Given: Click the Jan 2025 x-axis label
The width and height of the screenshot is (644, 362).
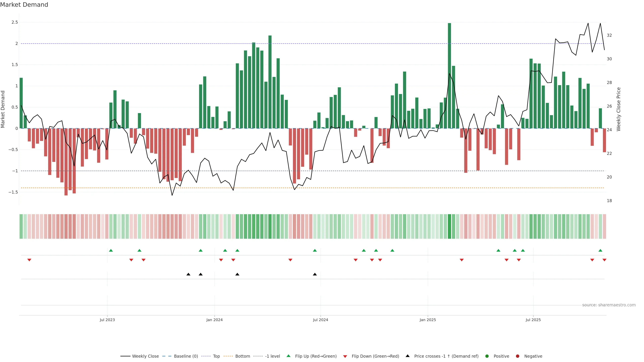Looking at the screenshot, I should (x=427, y=320).
